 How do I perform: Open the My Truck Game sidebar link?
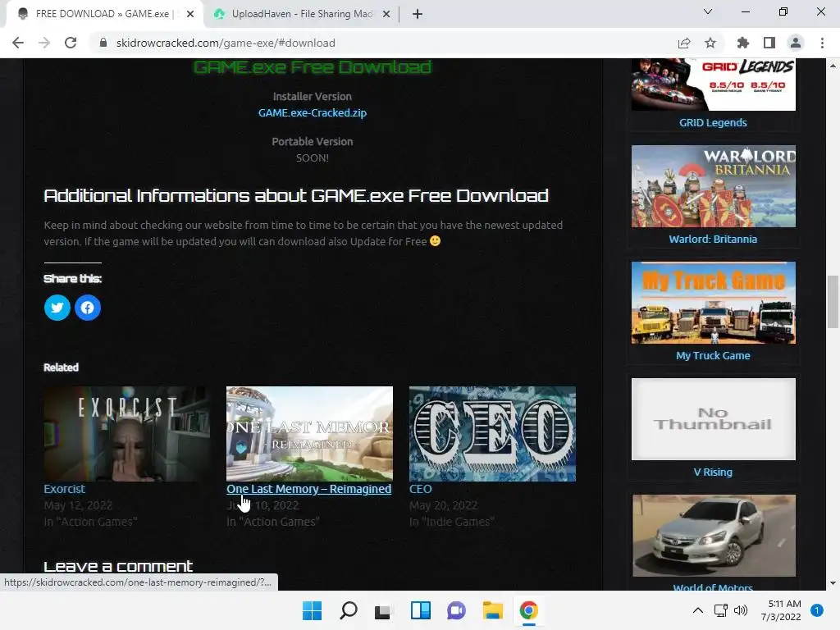click(713, 356)
